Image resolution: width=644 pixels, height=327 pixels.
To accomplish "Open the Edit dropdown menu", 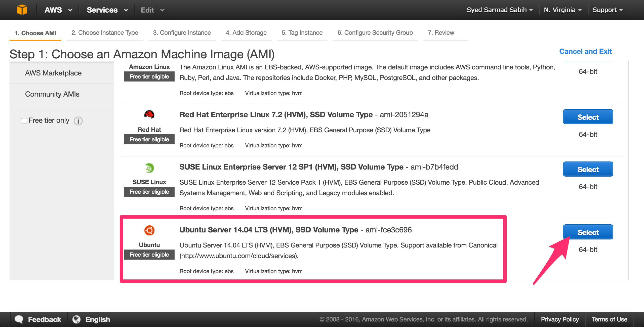I will (152, 10).
